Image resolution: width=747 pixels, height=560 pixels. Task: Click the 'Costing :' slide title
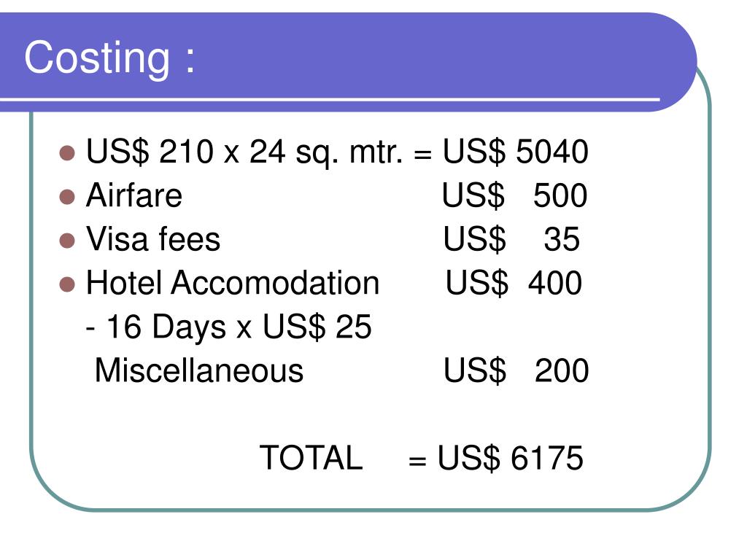(110, 58)
